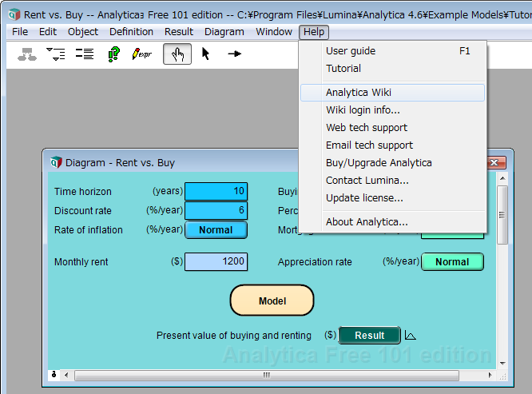Screen dimensions: 532x394
Task: Select the Draw arrows tool
Action: (234, 54)
